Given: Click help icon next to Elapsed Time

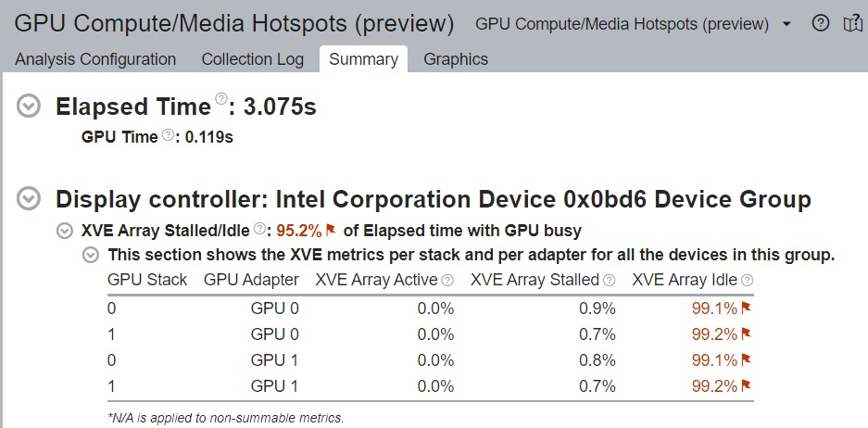Looking at the screenshot, I should tap(220, 99).
